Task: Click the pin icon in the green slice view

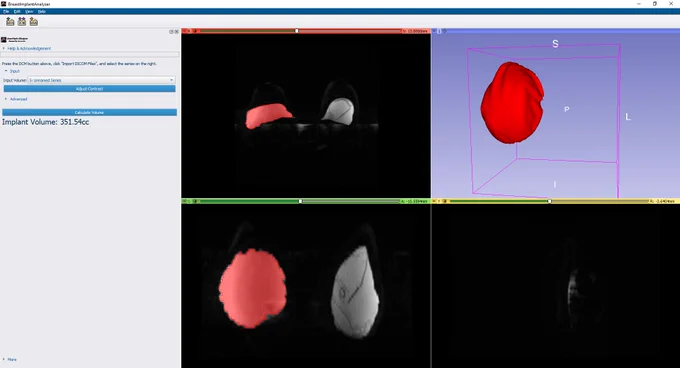Action: [x=184, y=201]
